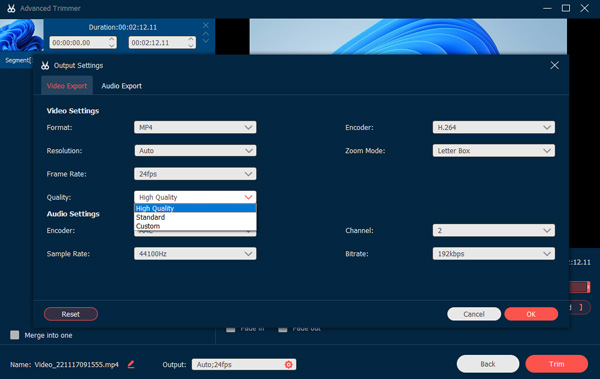Switch to the Audio Export tab

coord(121,86)
